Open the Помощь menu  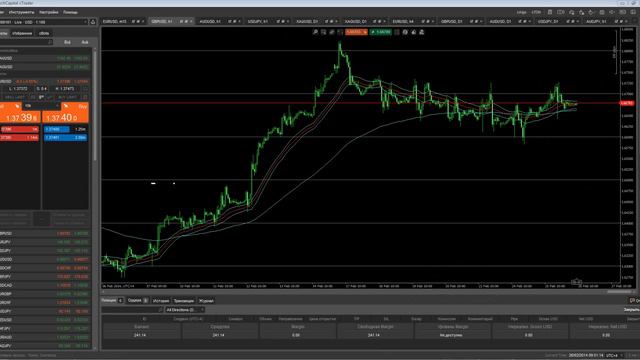(70, 12)
